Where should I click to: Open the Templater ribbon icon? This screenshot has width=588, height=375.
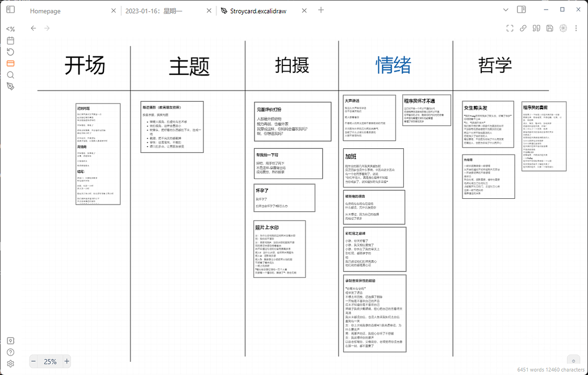tap(10, 29)
